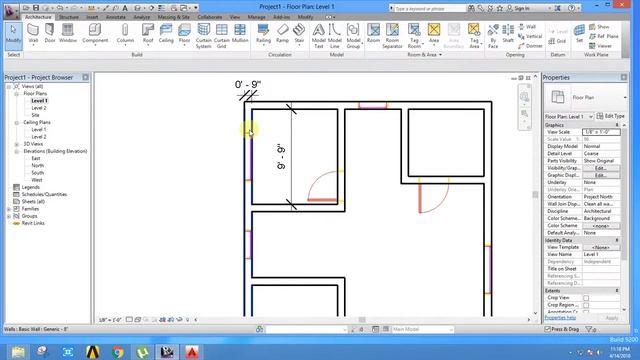The height and width of the screenshot is (360, 640).
Task: Toggle the Press & Drag checkbox
Action: pos(547,329)
